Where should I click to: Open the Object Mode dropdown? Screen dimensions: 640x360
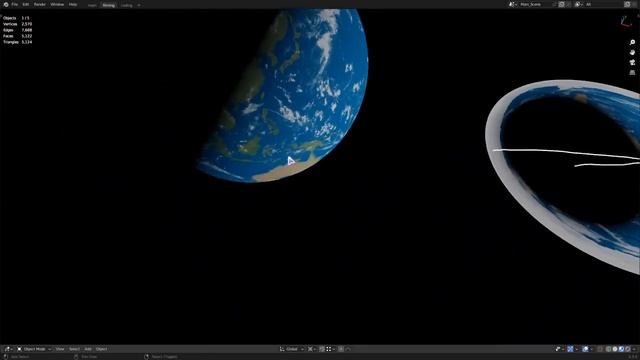point(34,349)
